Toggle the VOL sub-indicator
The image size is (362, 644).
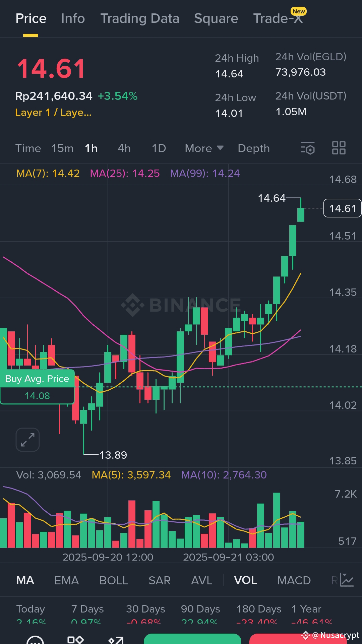coord(245,580)
